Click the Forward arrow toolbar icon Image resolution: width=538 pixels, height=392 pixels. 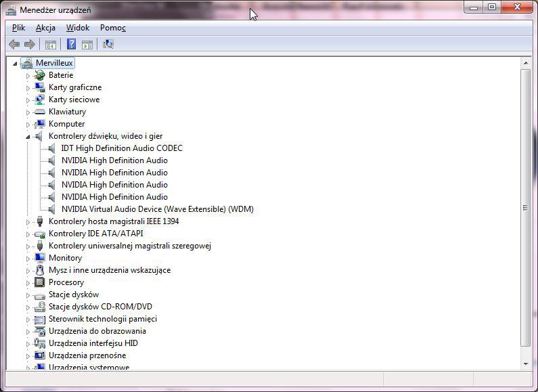pos(30,44)
